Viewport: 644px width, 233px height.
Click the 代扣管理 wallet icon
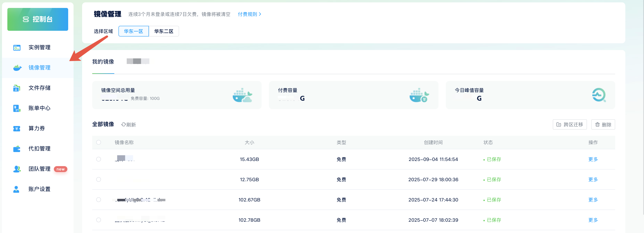point(16,149)
